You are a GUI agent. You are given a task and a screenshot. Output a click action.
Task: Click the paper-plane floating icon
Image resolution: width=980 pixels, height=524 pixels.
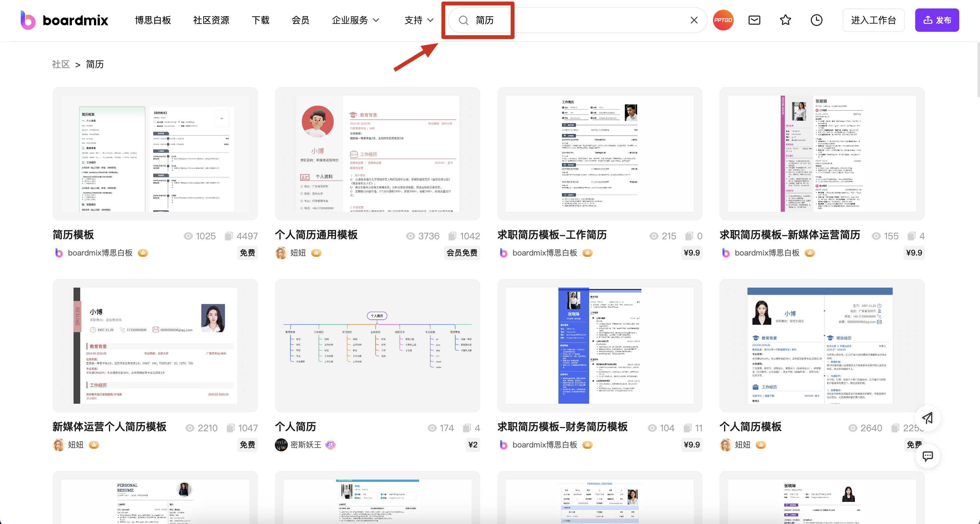coord(927,418)
